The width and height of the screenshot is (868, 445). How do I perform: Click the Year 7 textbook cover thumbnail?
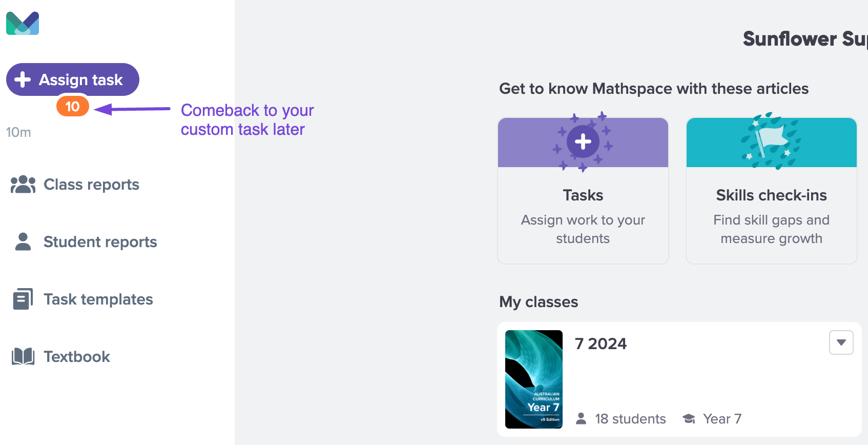coord(534,379)
